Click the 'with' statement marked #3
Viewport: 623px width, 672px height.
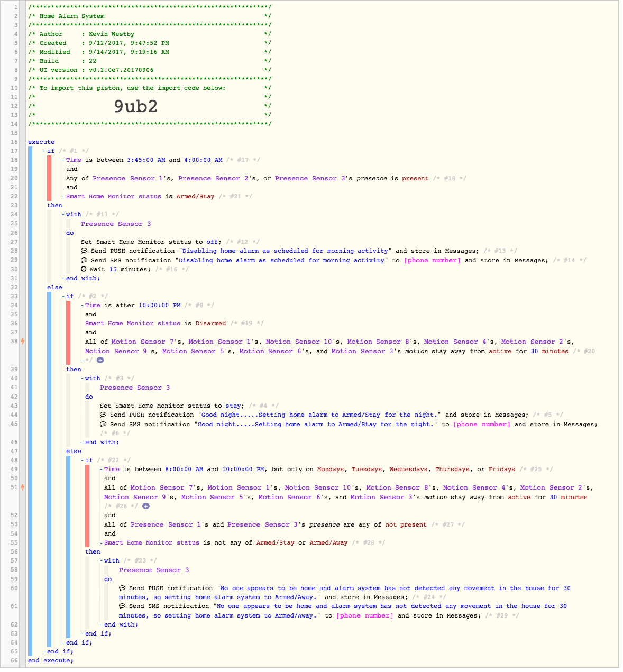pyautogui.click(x=93, y=379)
